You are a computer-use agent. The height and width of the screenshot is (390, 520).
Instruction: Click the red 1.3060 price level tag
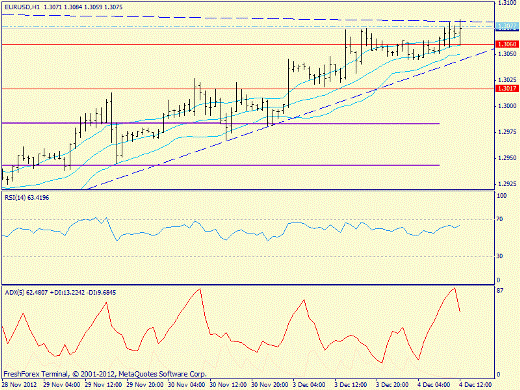507,44
